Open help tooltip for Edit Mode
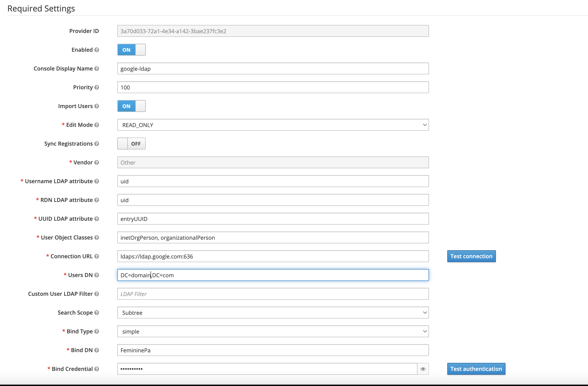Image resolution: width=588 pixels, height=386 pixels. [x=97, y=125]
